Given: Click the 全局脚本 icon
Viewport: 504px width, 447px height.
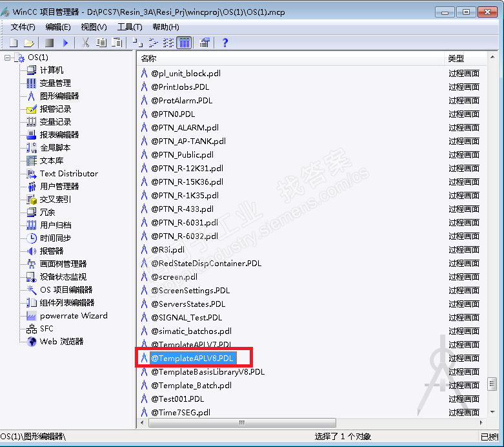Looking at the screenshot, I should pyautogui.click(x=32, y=148).
